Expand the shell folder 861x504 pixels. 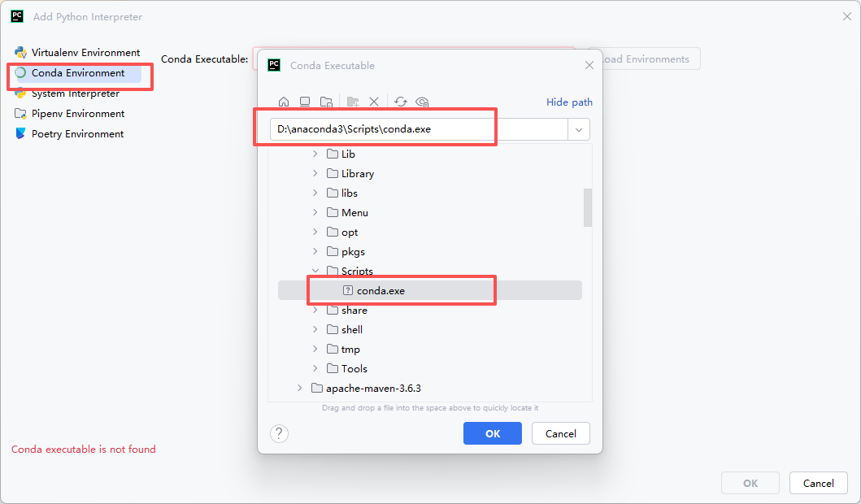click(x=315, y=329)
